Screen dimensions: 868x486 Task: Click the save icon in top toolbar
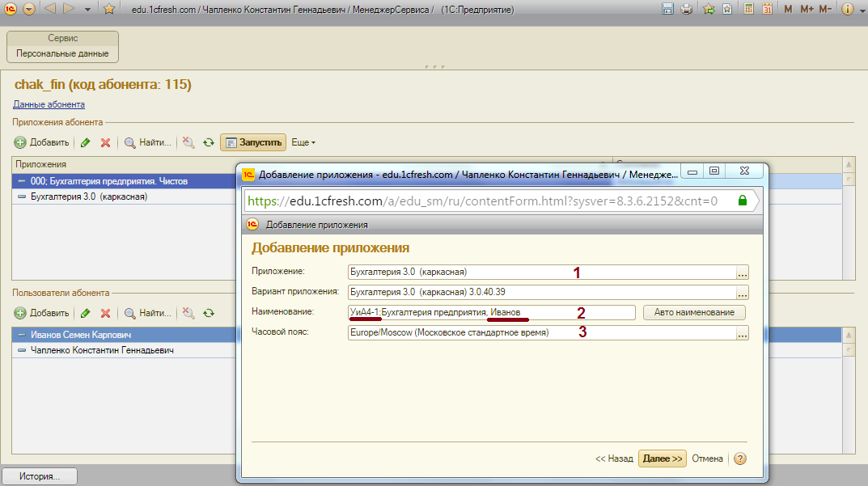pyautogui.click(x=668, y=9)
